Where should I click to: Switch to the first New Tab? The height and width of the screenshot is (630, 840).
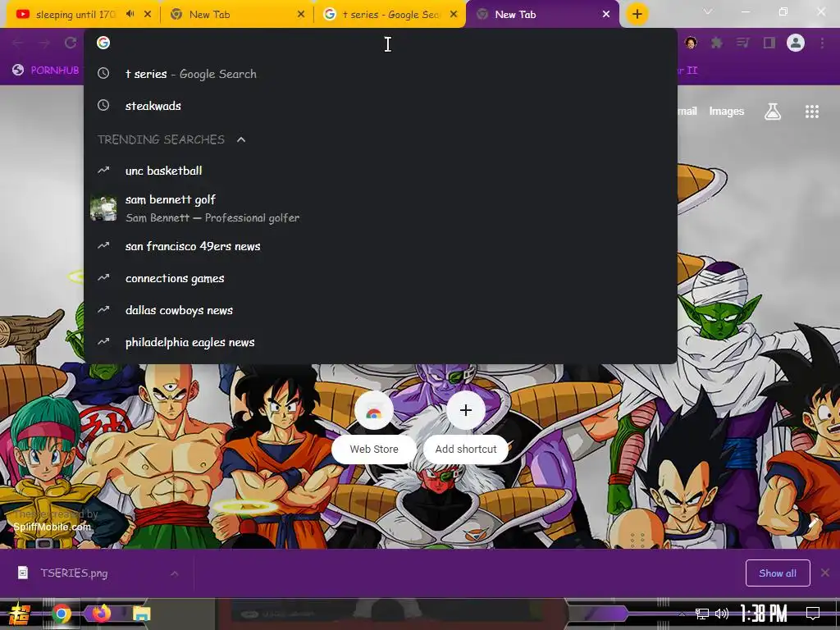[x=235, y=15]
